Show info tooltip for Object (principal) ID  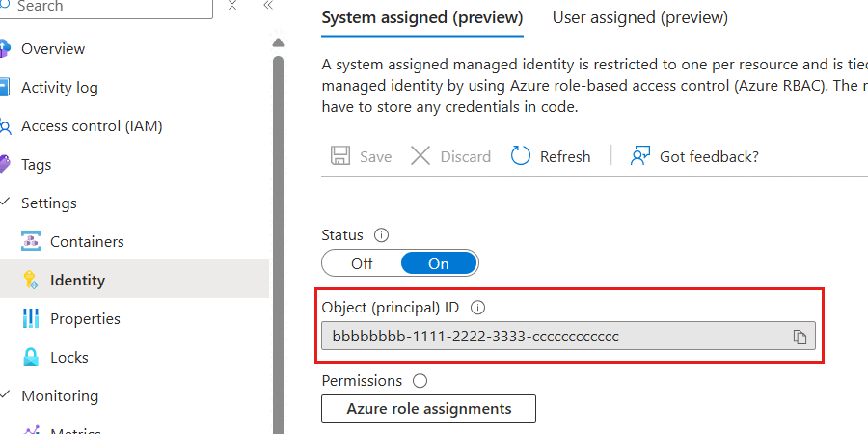pyautogui.click(x=477, y=308)
